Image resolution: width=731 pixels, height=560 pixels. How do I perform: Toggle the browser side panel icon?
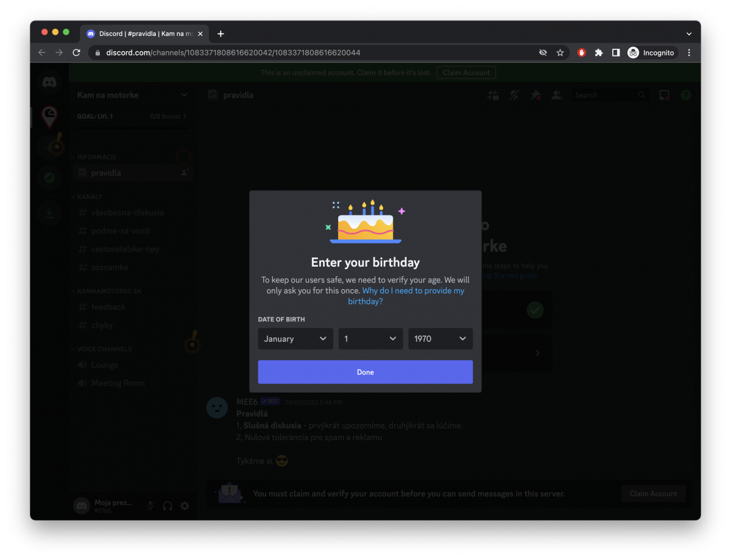616,53
